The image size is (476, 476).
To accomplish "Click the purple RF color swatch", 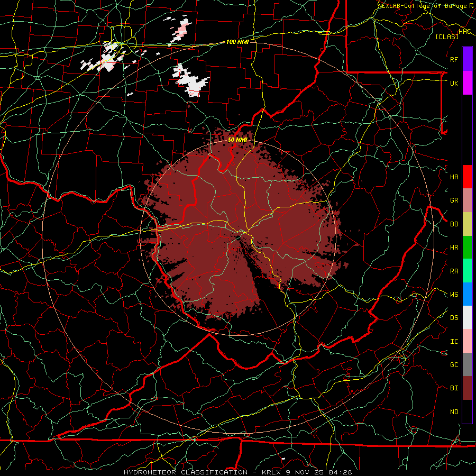I will click(x=467, y=59).
